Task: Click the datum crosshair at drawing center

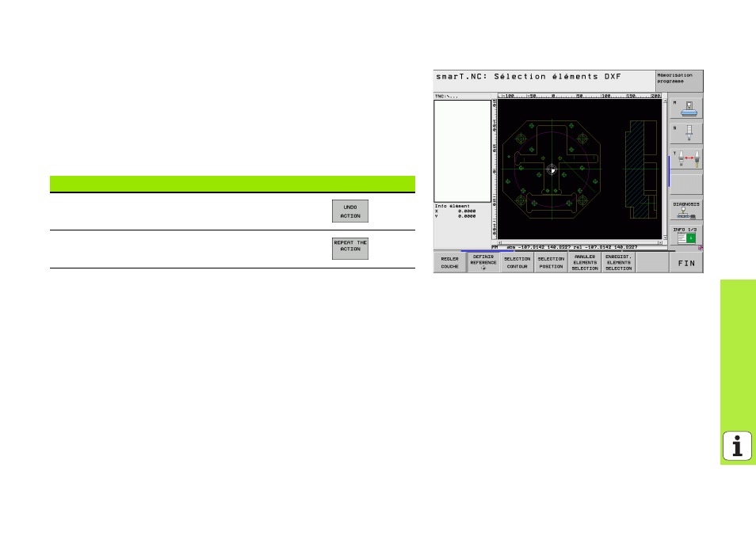Action: (552, 169)
